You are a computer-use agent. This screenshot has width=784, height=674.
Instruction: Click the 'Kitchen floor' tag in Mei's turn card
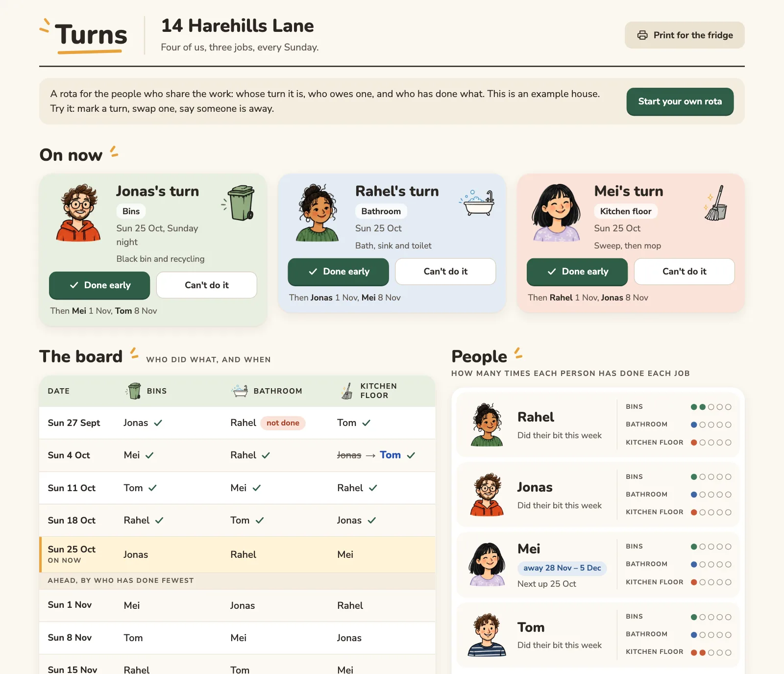click(626, 211)
